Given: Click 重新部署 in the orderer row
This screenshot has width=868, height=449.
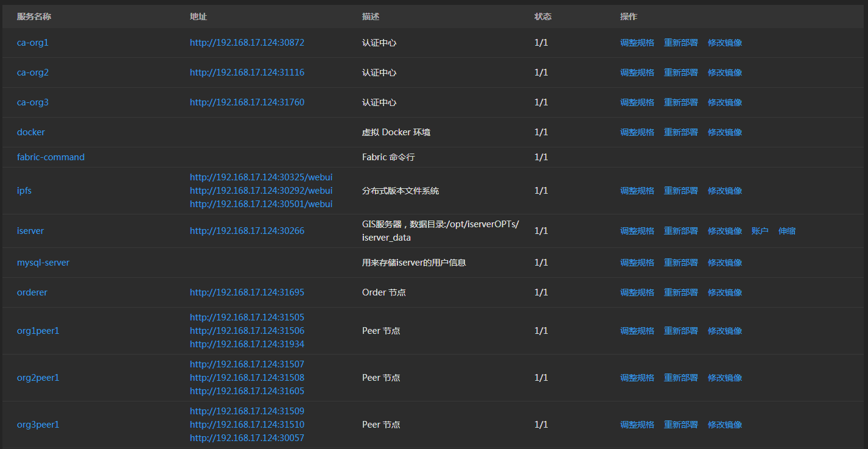Looking at the screenshot, I should point(681,292).
